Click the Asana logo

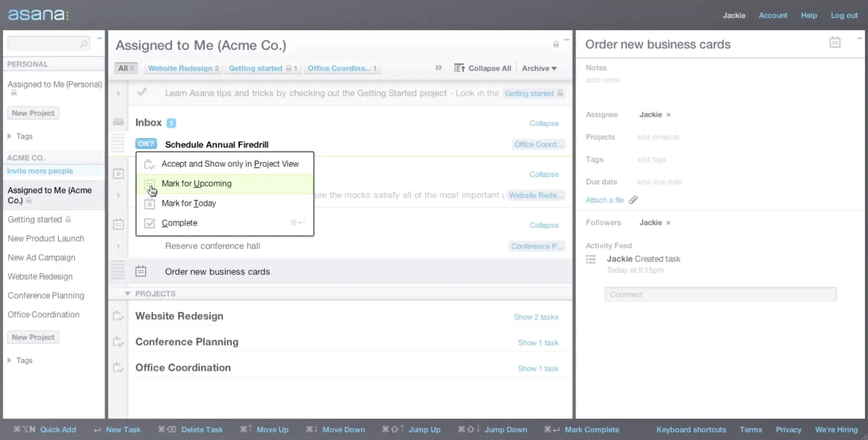click(x=38, y=15)
